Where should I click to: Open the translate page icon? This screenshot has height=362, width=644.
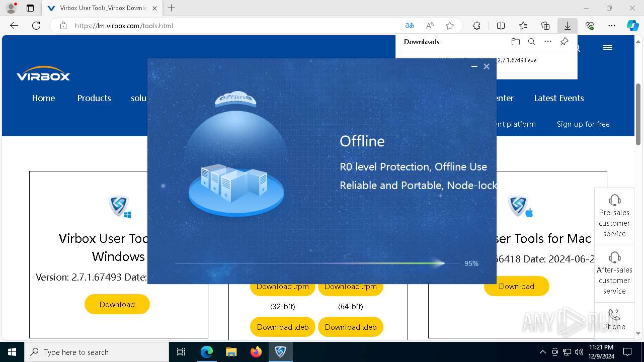(410, 26)
